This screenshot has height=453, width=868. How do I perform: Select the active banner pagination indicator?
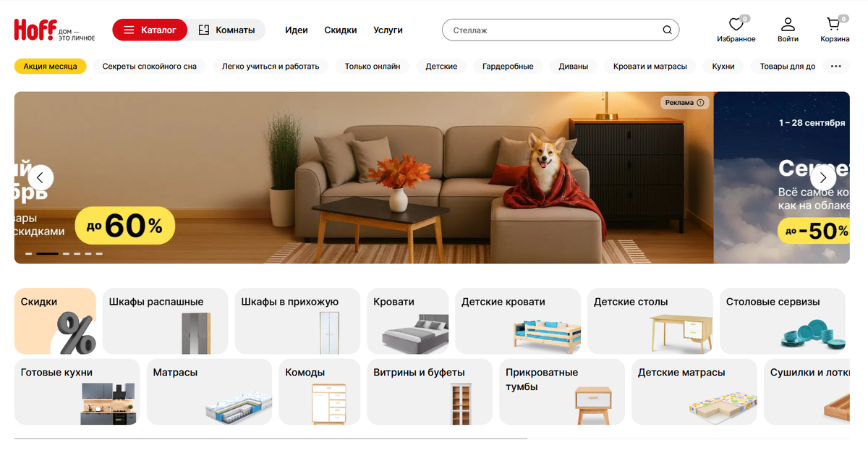click(x=48, y=254)
